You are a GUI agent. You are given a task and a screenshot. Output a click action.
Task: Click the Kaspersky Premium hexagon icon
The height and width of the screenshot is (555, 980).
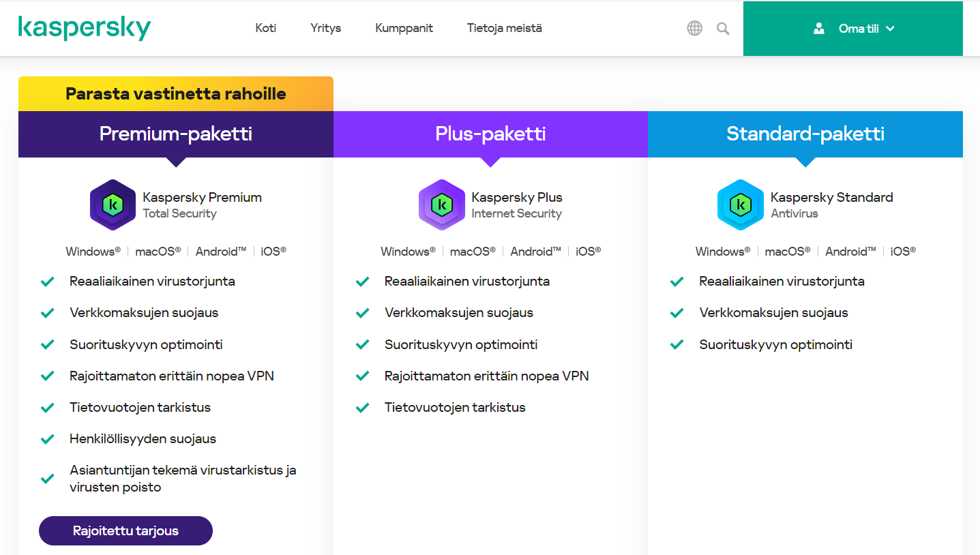[x=113, y=205]
